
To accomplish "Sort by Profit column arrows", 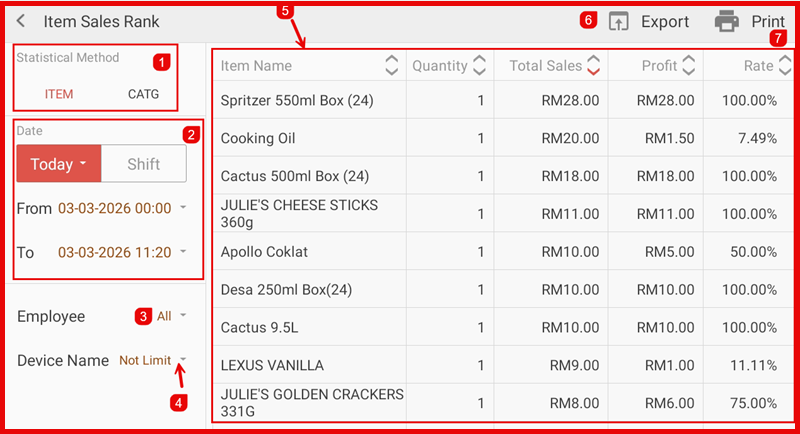I will (x=688, y=66).
